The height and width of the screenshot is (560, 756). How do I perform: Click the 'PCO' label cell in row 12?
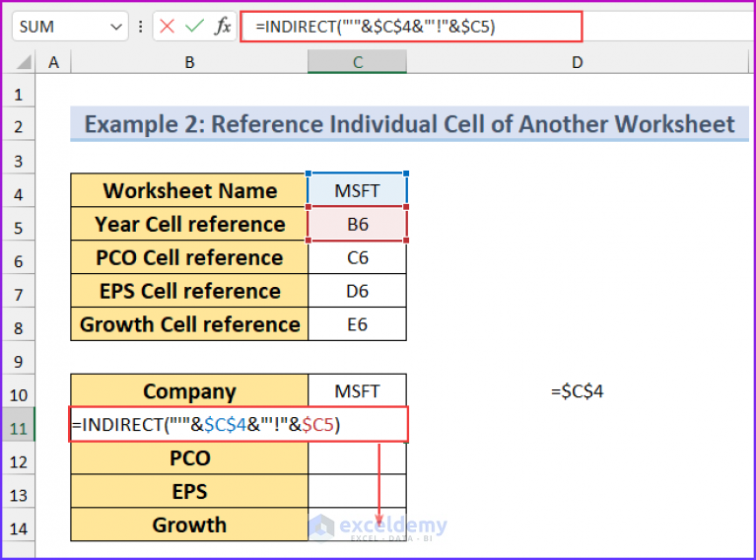[x=189, y=457]
